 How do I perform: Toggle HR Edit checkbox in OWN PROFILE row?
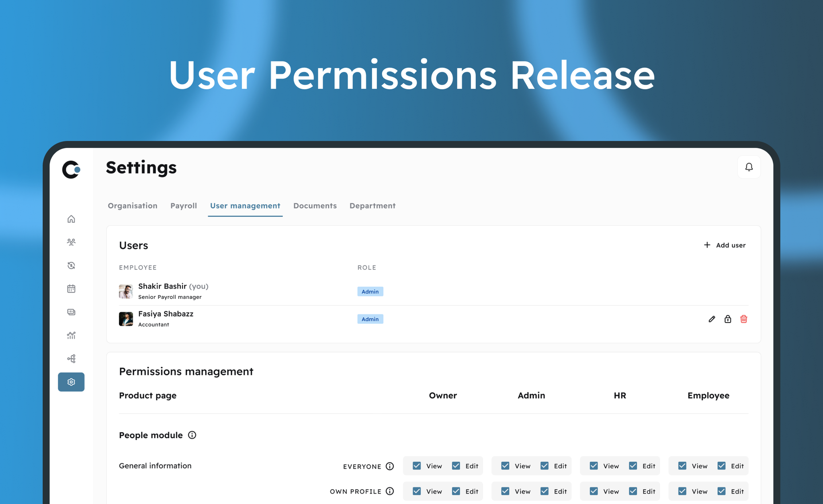(x=633, y=491)
